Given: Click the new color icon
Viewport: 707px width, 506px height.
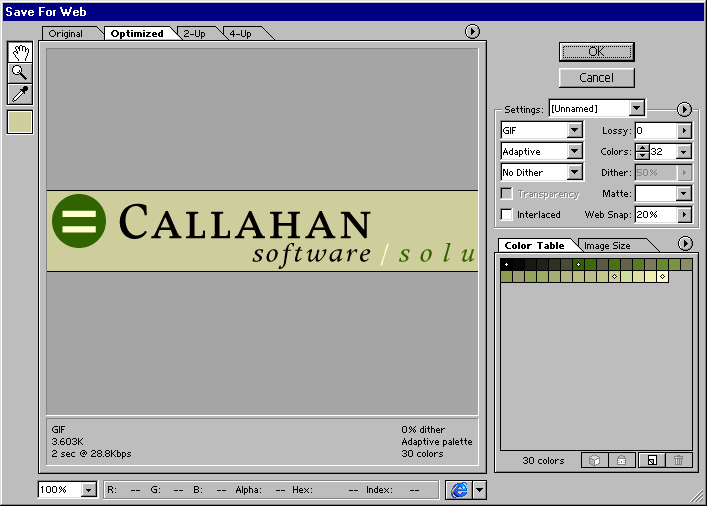Looking at the screenshot, I should pyautogui.click(x=650, y=460).
